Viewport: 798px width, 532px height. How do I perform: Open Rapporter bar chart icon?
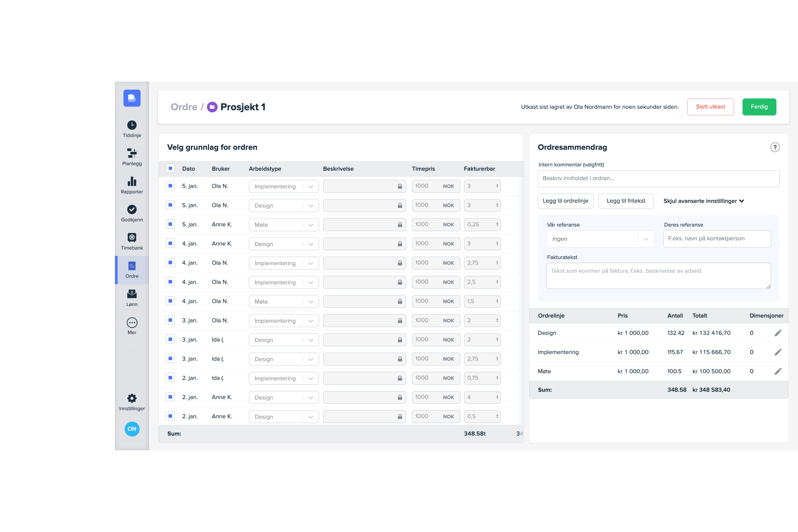point(132,181)
